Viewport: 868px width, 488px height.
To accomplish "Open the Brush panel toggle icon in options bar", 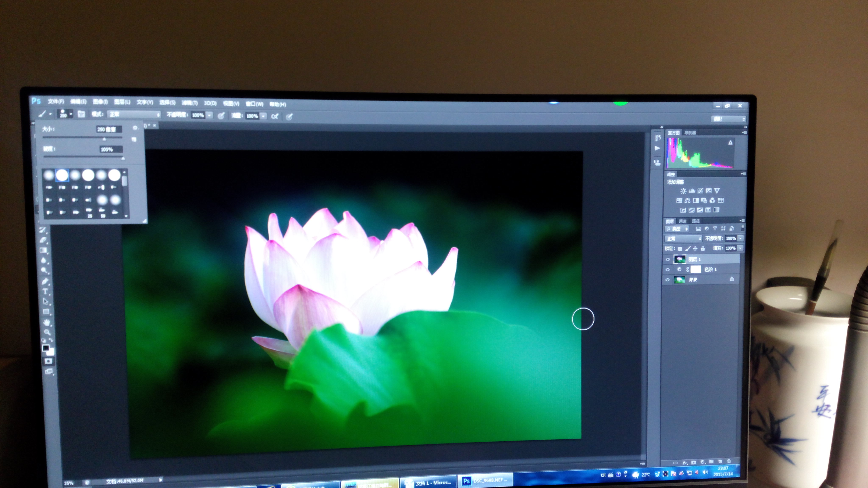I will (81, 114).
